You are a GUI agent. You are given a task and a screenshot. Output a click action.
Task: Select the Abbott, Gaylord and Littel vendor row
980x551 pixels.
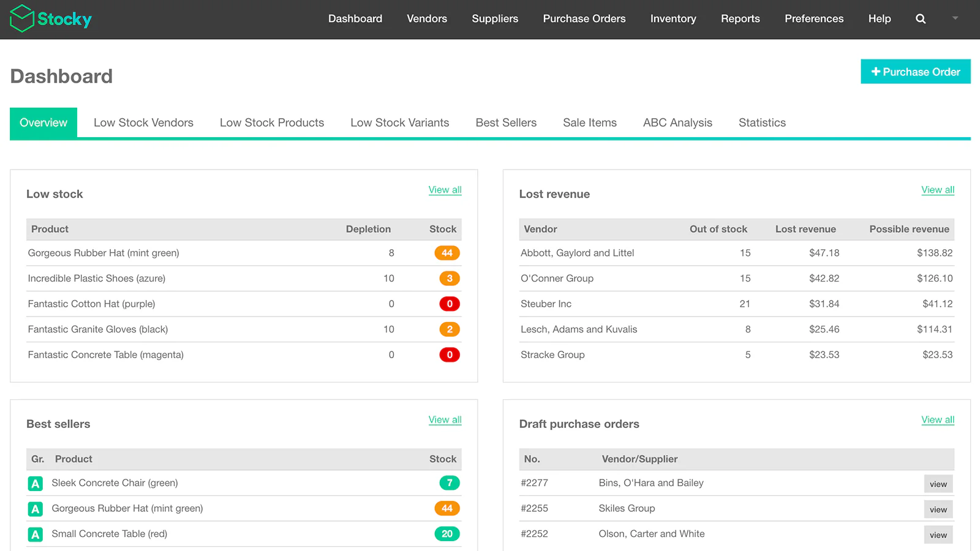[577, 253]
